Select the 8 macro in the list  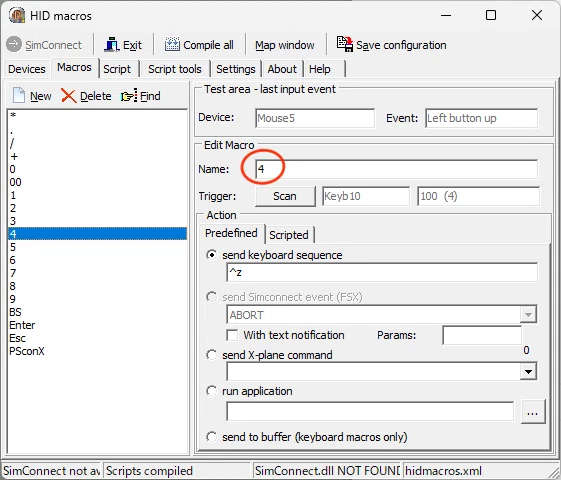tap(97, 286)
